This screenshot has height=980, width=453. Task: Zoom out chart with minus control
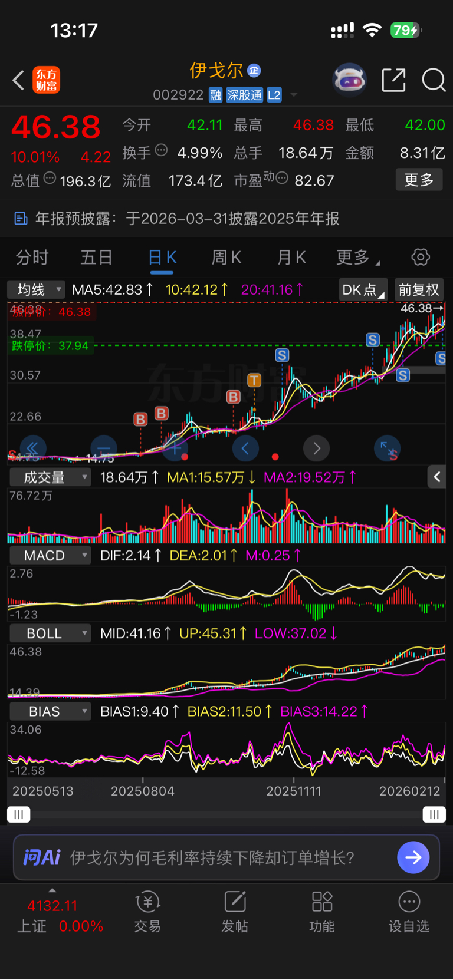click(104, 449)
